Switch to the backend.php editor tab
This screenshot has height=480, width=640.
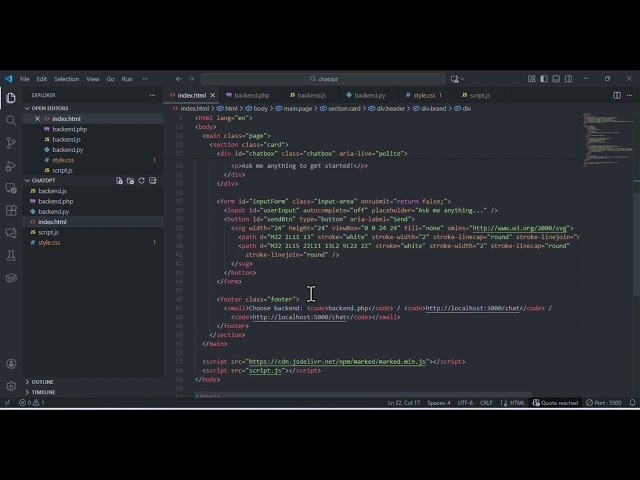click(251, 95)
